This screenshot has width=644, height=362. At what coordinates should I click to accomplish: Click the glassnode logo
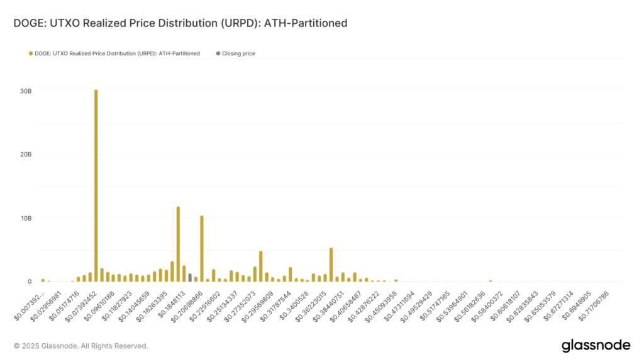pyautogui.click(x=595, y=346)
